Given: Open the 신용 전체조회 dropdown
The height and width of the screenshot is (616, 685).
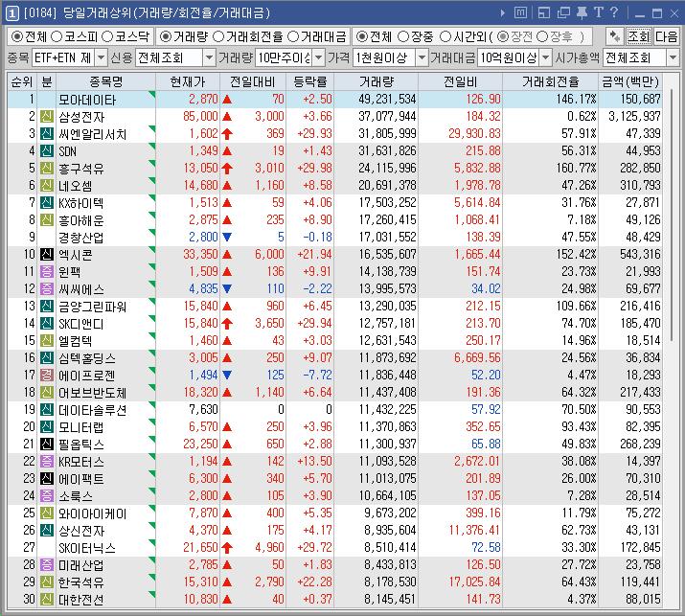Looking at the screenshot, I should [209, 57].
